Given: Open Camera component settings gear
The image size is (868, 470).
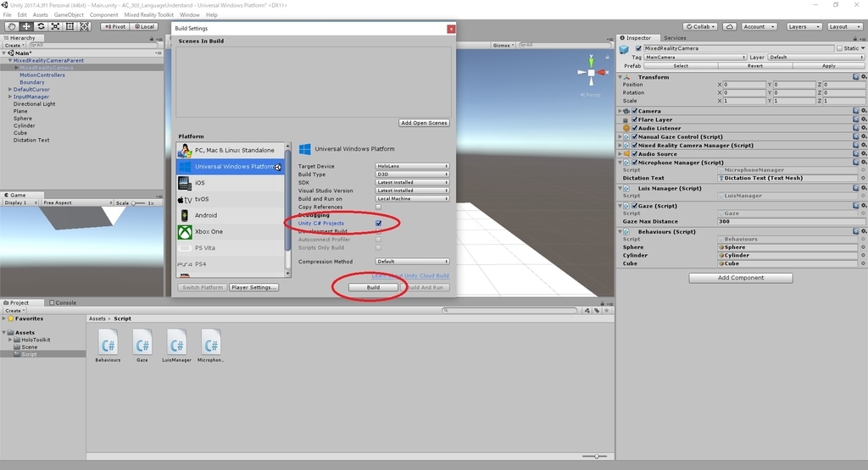Looking at the screenshot, I should pyautogui.click(x=863, y=111).
